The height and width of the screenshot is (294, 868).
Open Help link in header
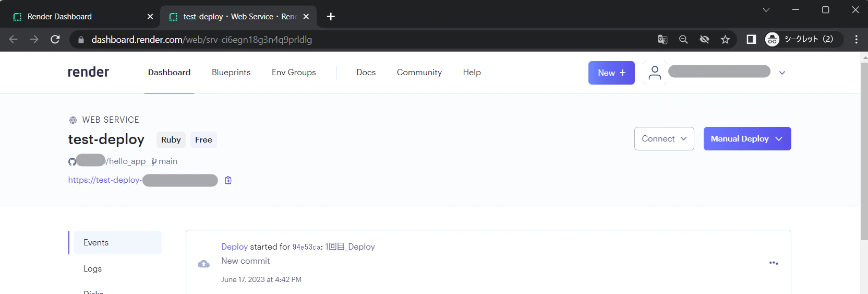point(472,73)
